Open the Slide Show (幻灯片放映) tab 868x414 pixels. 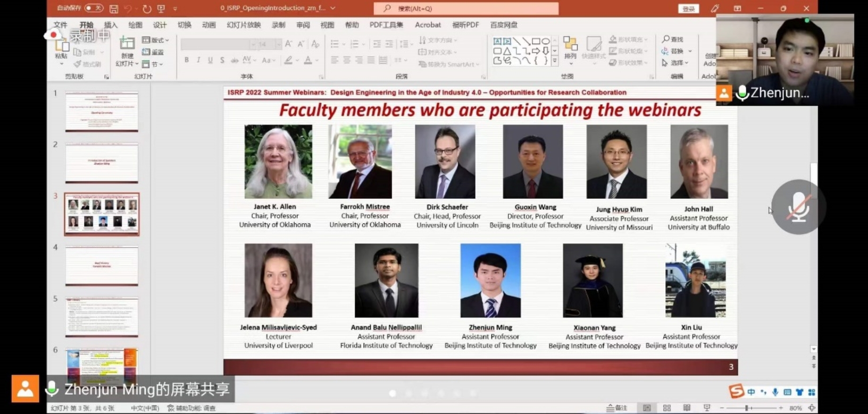point(244,25)
